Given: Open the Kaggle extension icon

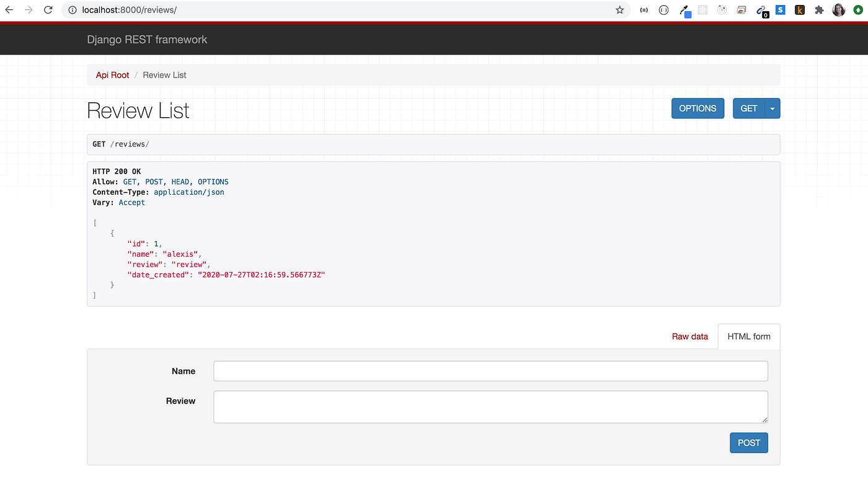Looking at the screenshot, I should tap(799, 9).
